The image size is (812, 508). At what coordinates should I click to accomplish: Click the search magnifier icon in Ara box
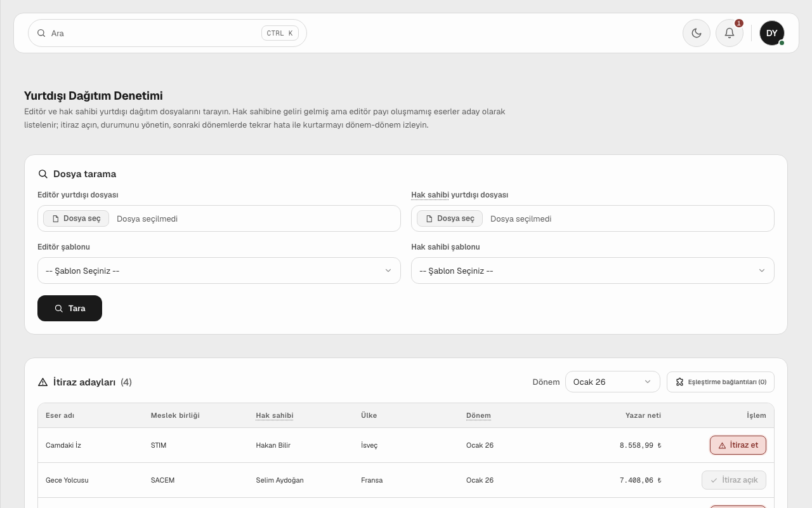pos(41,33)
